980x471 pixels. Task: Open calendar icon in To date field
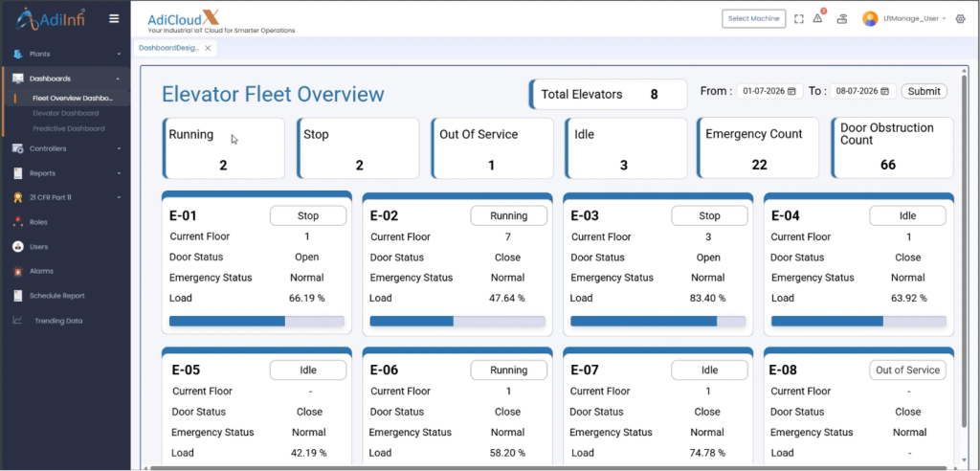(x=884, y=91)
